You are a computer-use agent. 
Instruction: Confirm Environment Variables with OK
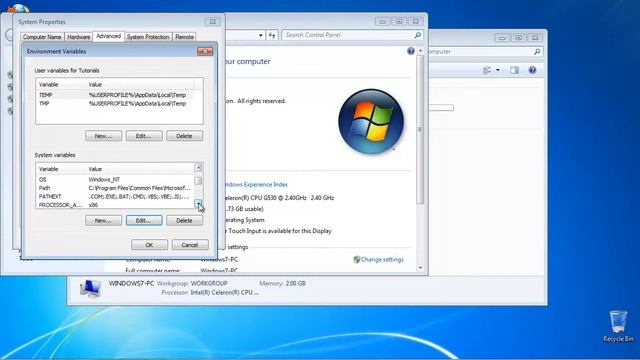pyautogui.click(x=149, y=245)
